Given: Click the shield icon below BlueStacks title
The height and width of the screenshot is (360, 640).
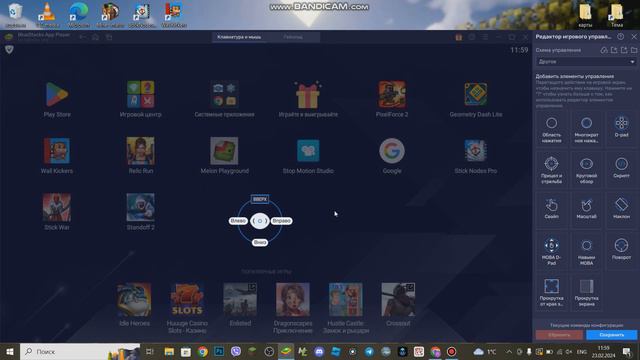Looking at the screenshot, I should (9, 49).
